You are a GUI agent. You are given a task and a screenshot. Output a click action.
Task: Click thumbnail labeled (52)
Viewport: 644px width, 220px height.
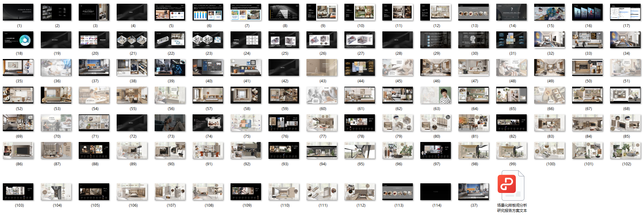click(18, 95)
